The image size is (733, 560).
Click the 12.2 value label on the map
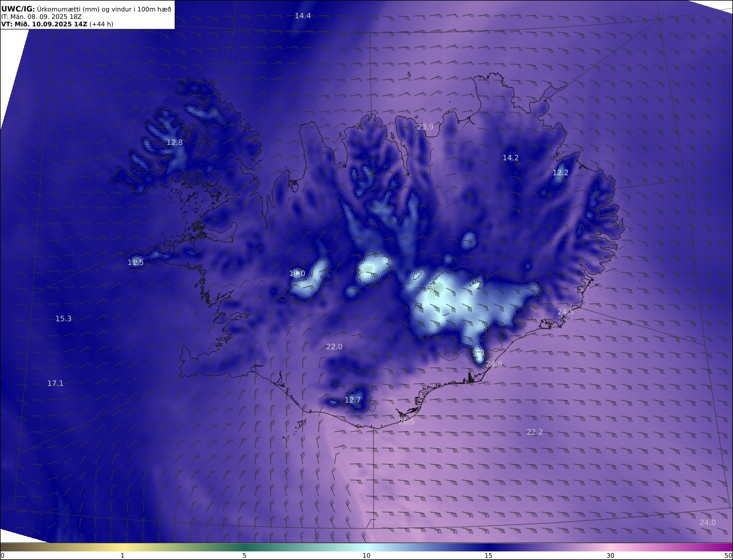pyautogui.click(x=561, y=172)
